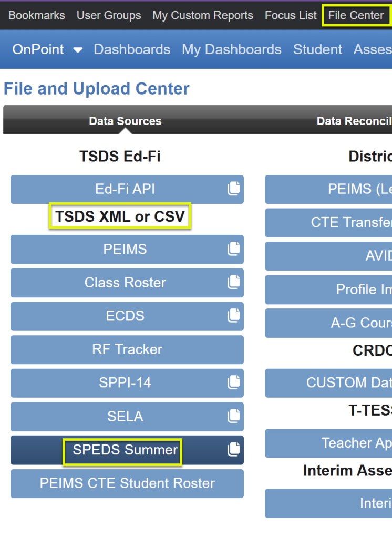Click the Dashboards navigation link
Screen dimensions: 392x538
tap(132, 49)
